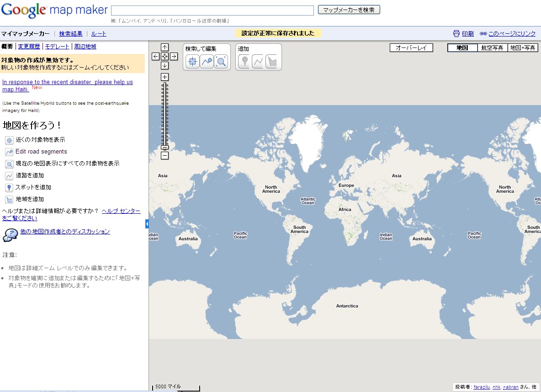
Task: Switch map view to 航空写真
Action: click(493, 48)
